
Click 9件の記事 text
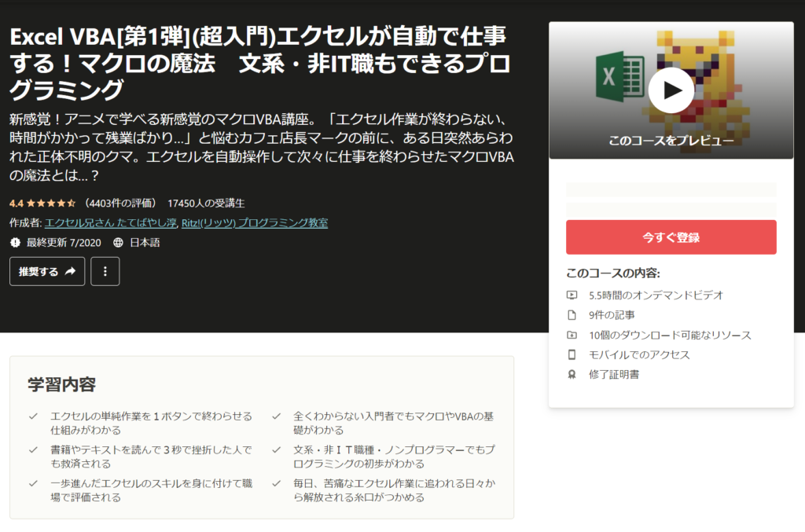pyautogui.click(x=612, y=315)
